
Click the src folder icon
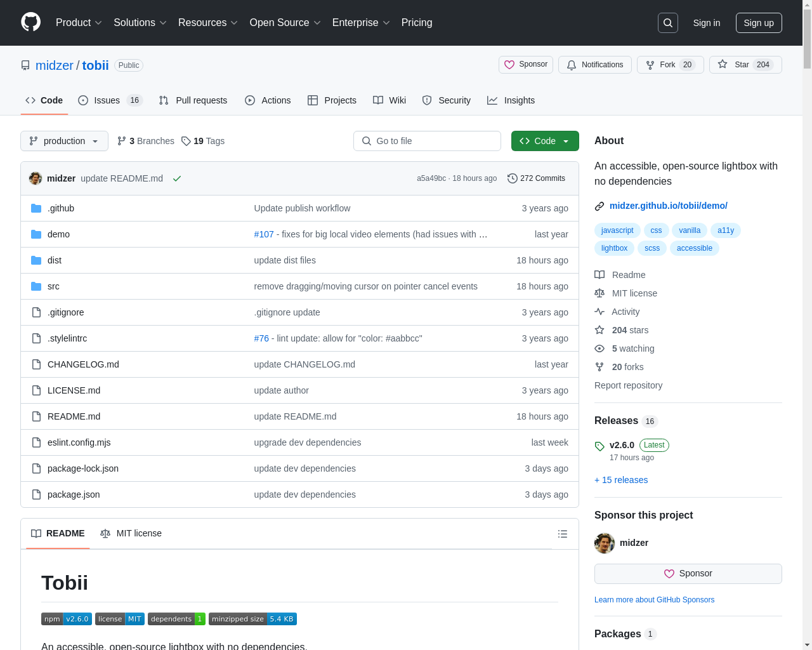36,286
